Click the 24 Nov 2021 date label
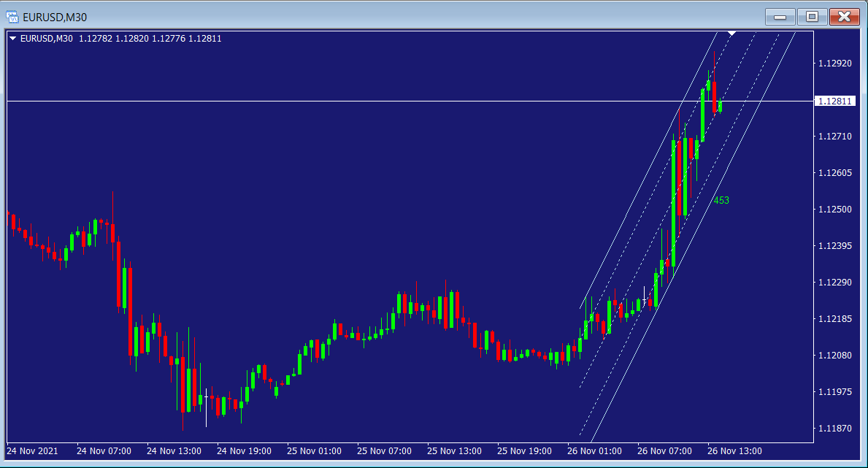Image resolution: width=868 pixels, height=468 pixels. click(x=32, y=450)
